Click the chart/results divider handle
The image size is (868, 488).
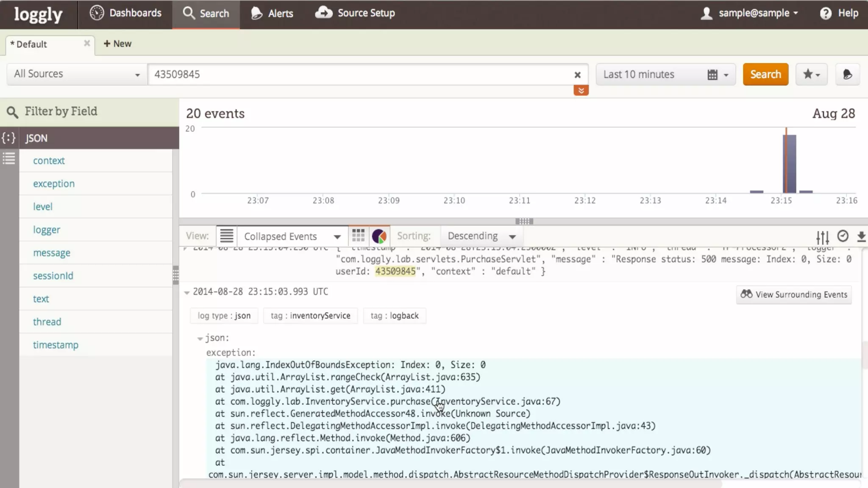click(x=524, y=221)
